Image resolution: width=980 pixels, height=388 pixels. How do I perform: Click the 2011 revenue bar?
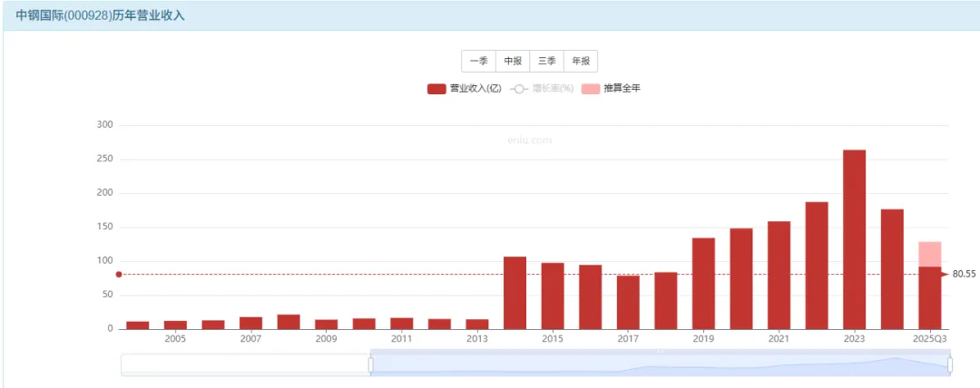402,324
